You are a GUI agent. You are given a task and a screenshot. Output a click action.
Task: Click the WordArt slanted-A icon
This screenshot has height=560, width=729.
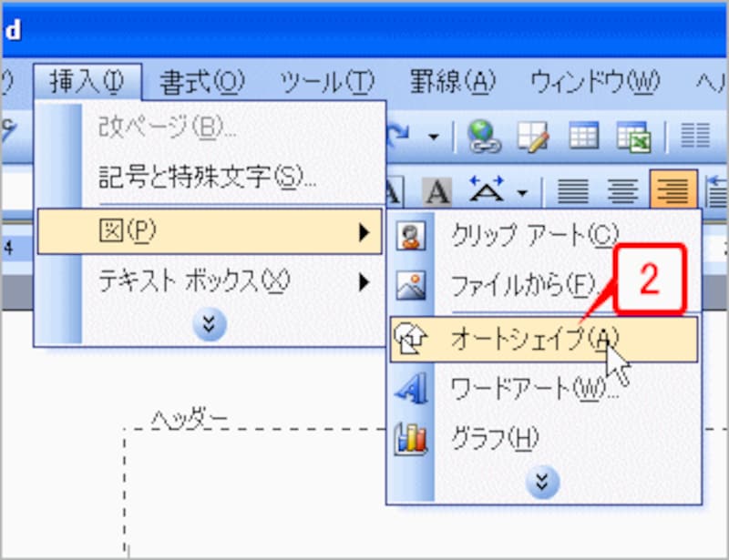tap(411, 387)
